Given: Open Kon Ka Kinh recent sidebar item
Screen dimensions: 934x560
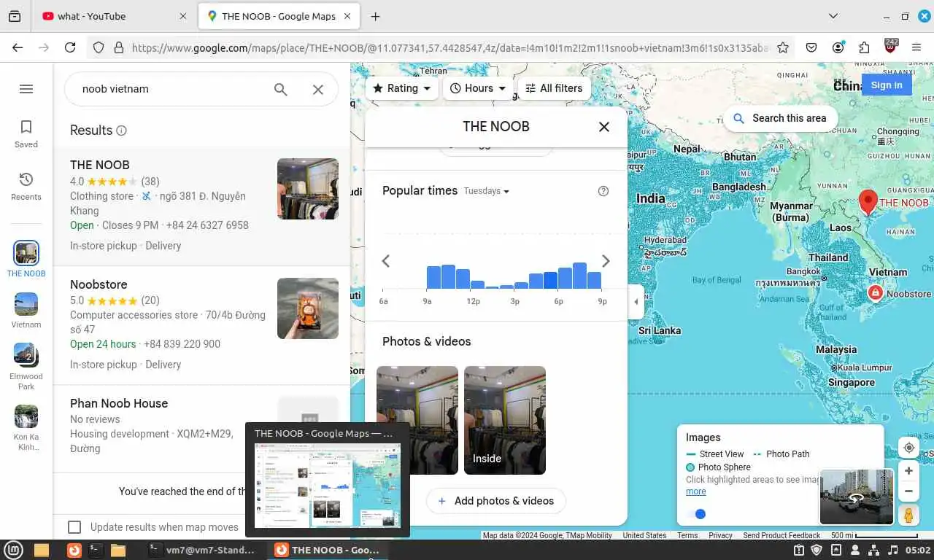Looking at the screenshot, I should [x=26, y=428].
